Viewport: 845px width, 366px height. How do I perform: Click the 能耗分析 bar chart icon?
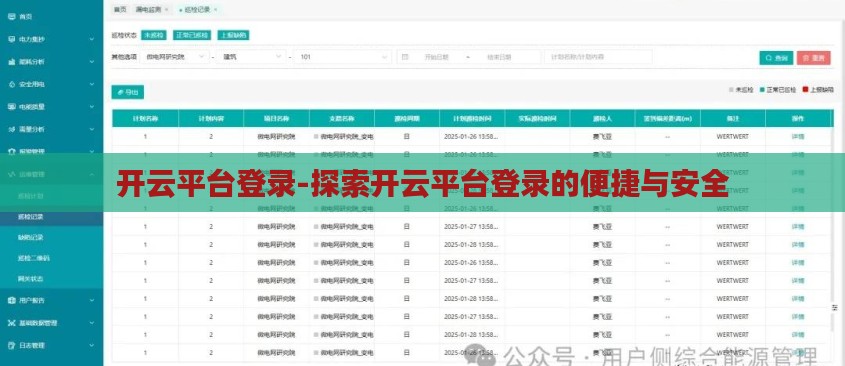pos(11,62)
